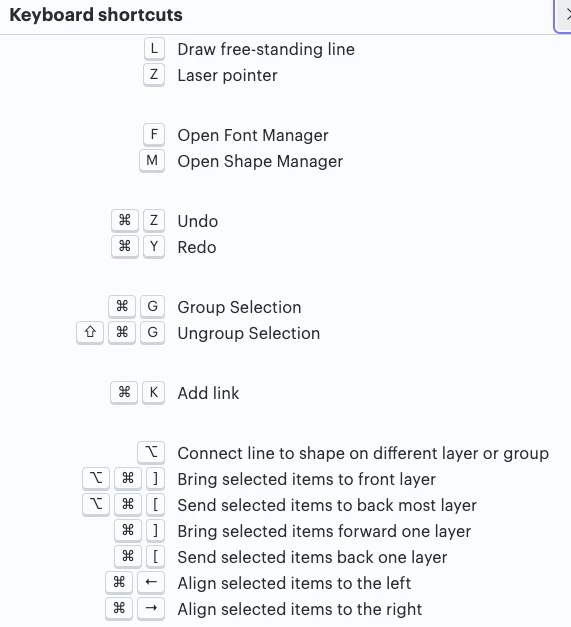Click the left arrow key icon
Viewport: 571px width, 627px height.
pos(151,582)
